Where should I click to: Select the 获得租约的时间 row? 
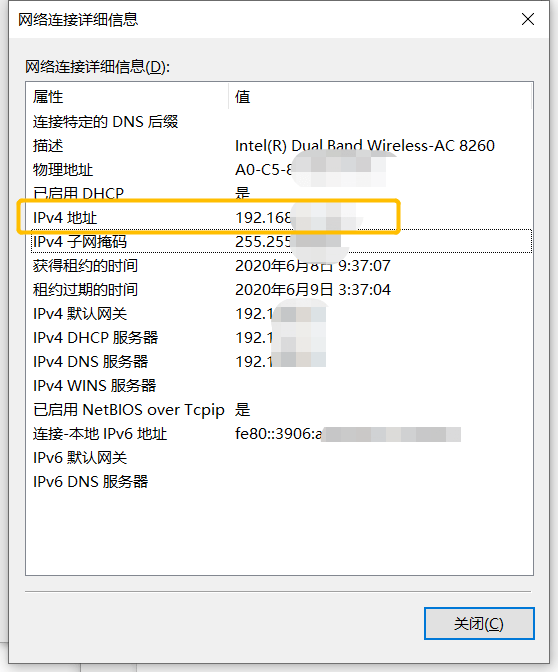pos(281,266)
